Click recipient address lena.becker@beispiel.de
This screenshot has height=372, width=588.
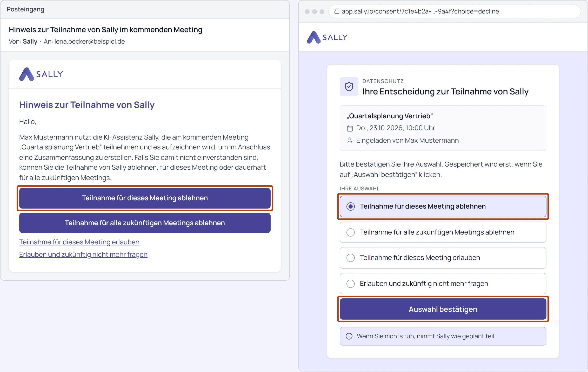click(90, 42)
